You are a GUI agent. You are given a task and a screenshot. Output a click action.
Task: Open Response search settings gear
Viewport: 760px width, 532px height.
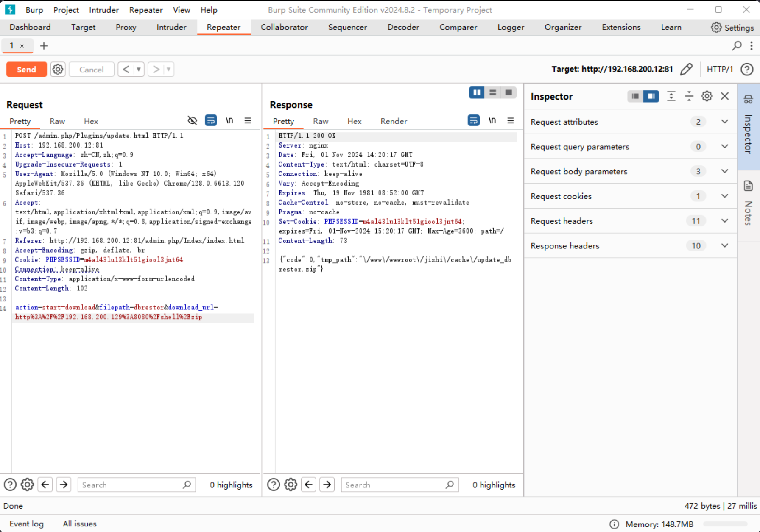click(291, 485)
